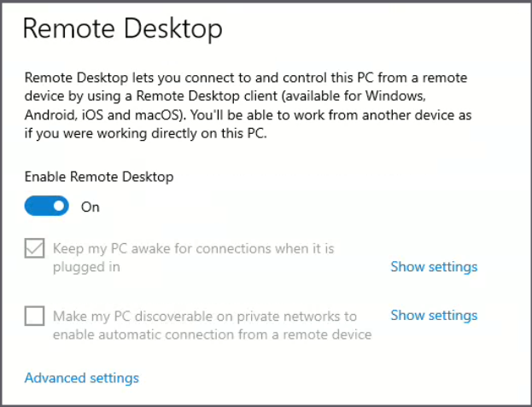Image resolution: width=532 pixels, height=407 pixels.
Task: Click "if you were working directly on this PC" line
Action: tap(145, 132)
